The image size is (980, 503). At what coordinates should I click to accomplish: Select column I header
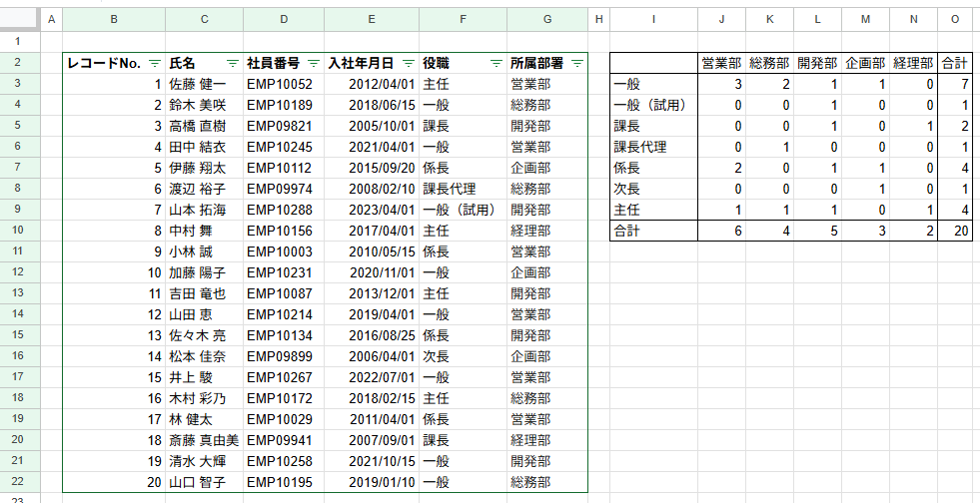point(653,19)
